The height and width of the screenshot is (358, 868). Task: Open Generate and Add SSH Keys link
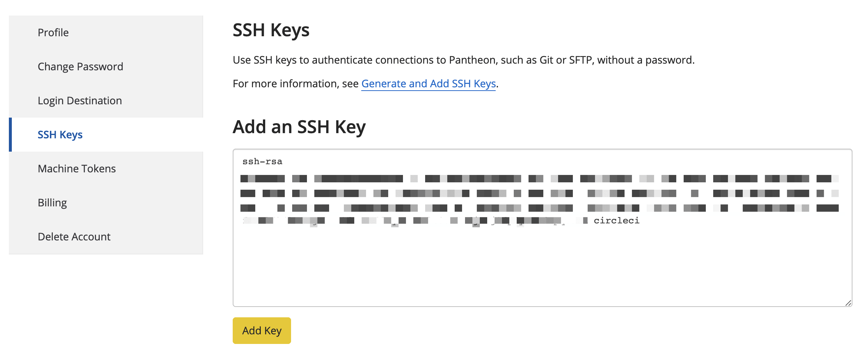428,84
